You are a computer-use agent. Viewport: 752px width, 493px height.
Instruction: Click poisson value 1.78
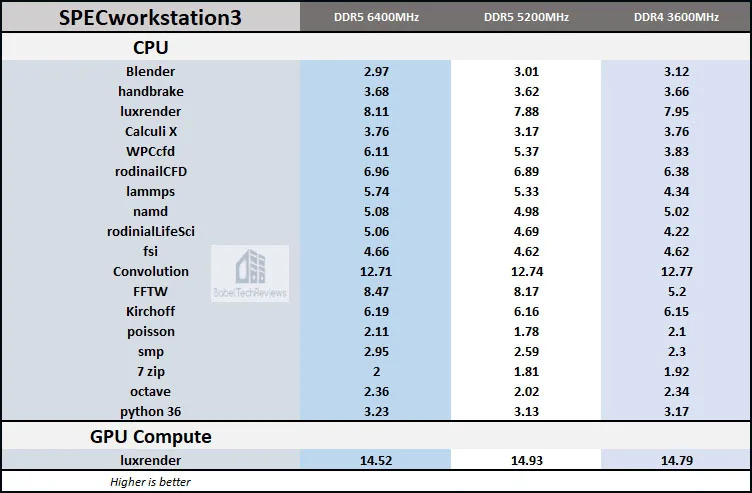(527, 331)
